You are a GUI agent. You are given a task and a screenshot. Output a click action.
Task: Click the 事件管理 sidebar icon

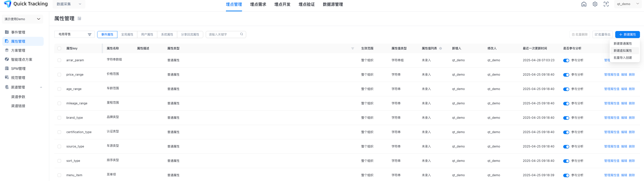point(7,32)
